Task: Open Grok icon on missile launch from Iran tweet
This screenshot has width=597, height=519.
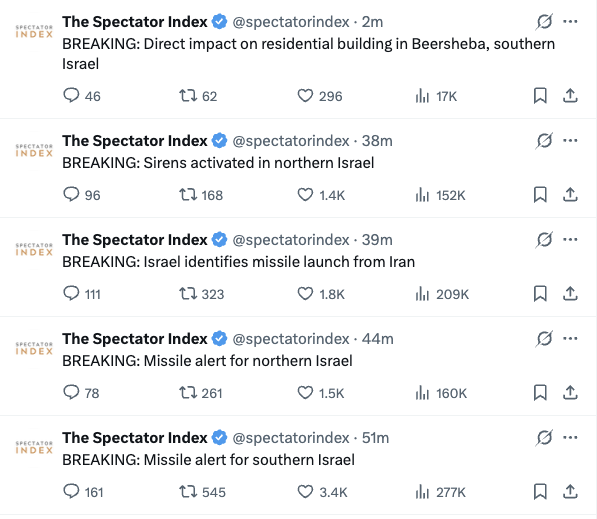Action: click(x=544, y=240)
